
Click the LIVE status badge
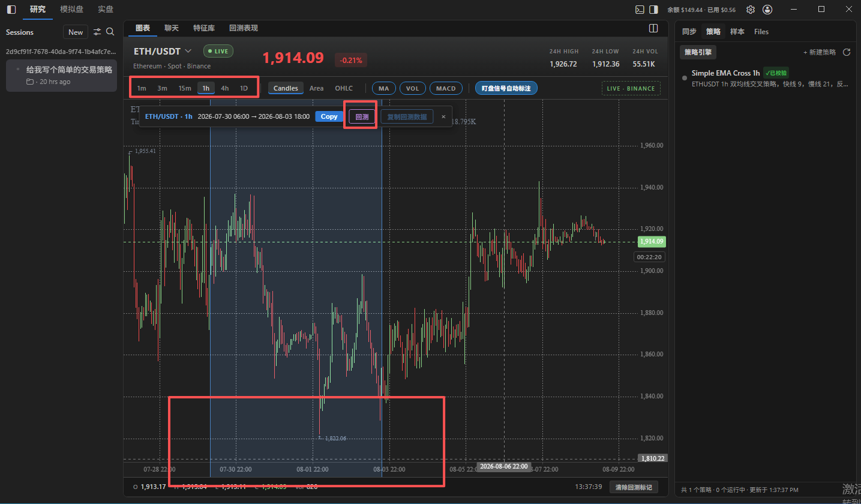218,51
